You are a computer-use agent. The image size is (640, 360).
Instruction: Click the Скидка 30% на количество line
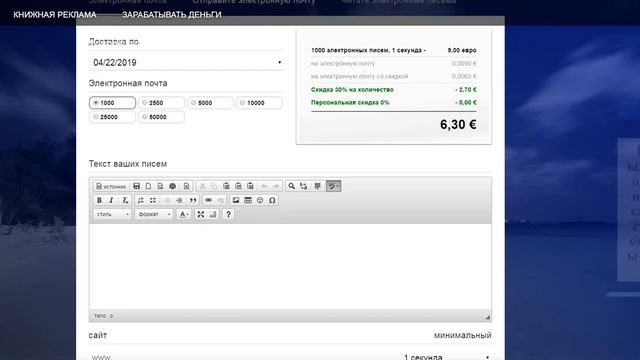coord(393,89)
